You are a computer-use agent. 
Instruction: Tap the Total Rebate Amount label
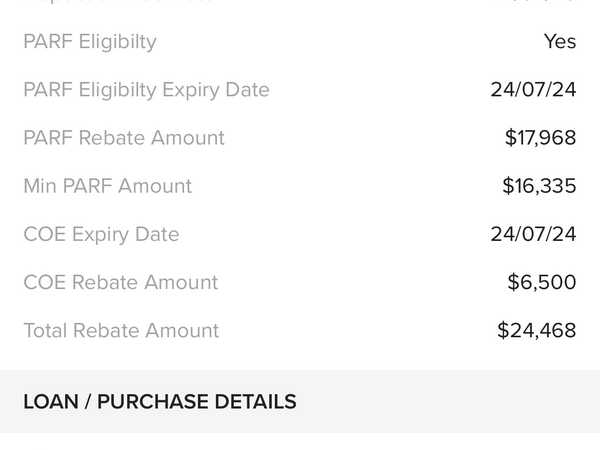point(121,330)
